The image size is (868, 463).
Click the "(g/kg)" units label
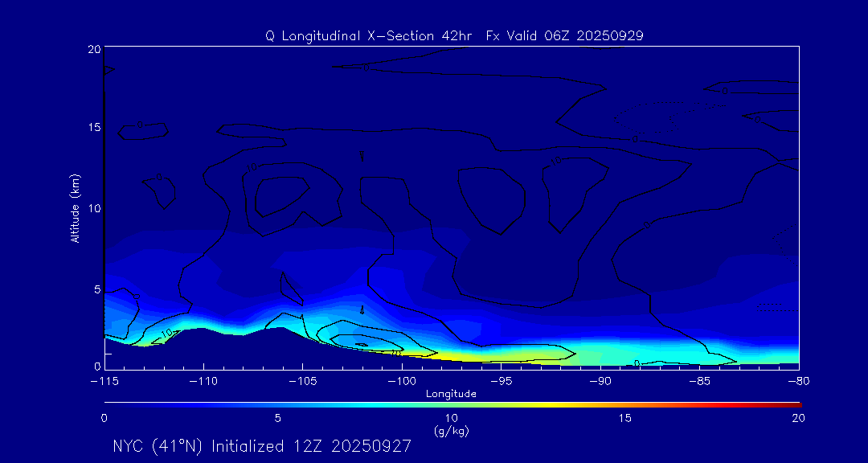coord(451,432)
